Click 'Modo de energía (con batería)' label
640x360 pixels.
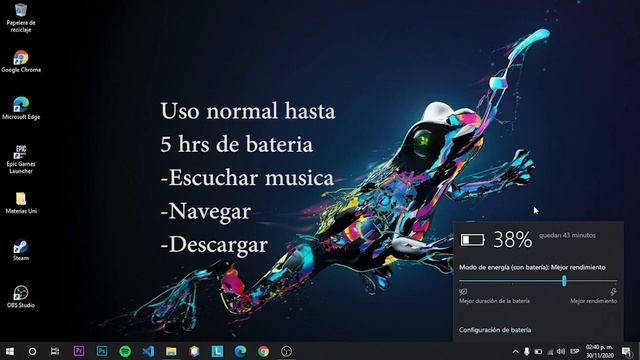[x=504, y=267]
